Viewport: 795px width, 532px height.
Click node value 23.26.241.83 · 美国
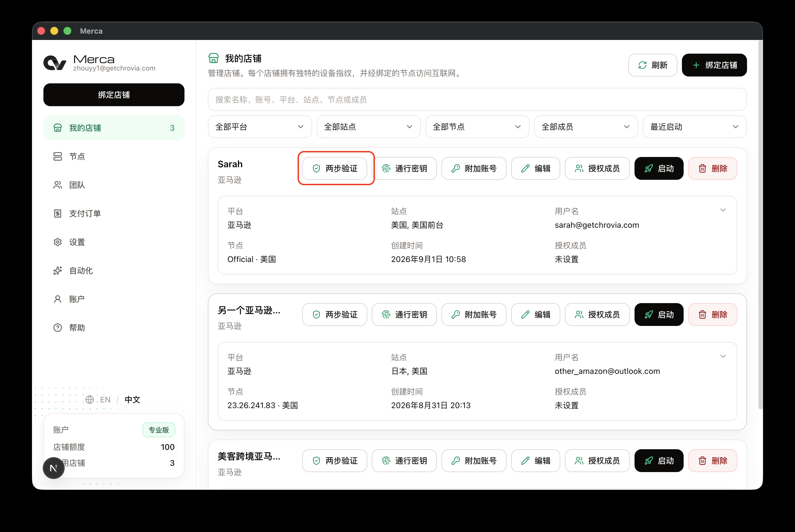tap(262, 405)
